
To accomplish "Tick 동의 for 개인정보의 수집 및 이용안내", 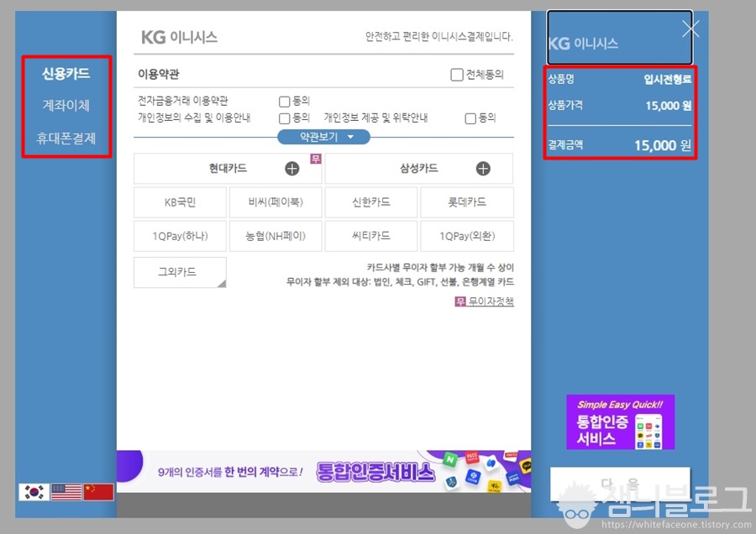I will pos(285,118).
